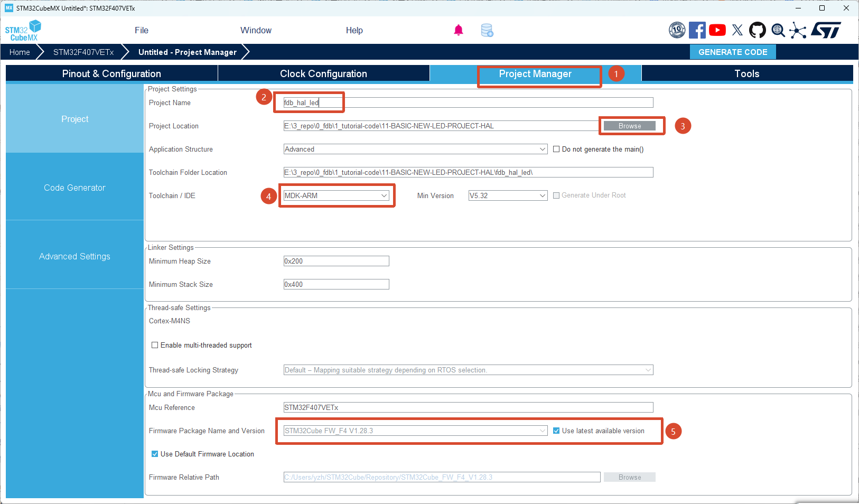
Task: Go to Home in the breadcrumb
Action: tap(20, 52)
